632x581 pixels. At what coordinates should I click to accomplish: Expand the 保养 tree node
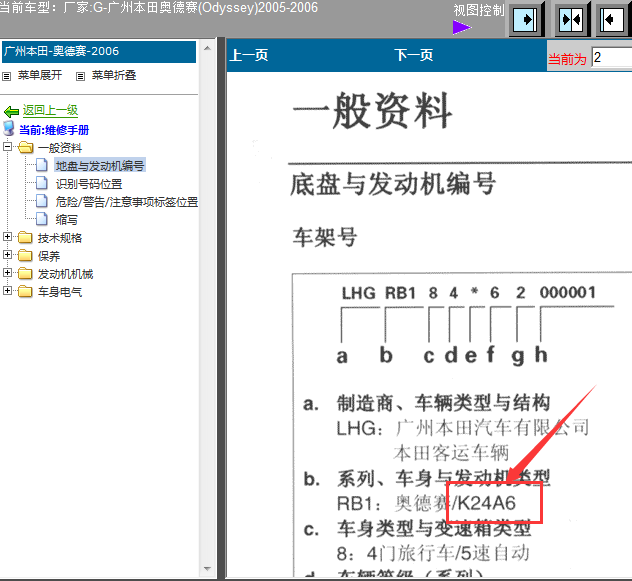coord(7,254)
